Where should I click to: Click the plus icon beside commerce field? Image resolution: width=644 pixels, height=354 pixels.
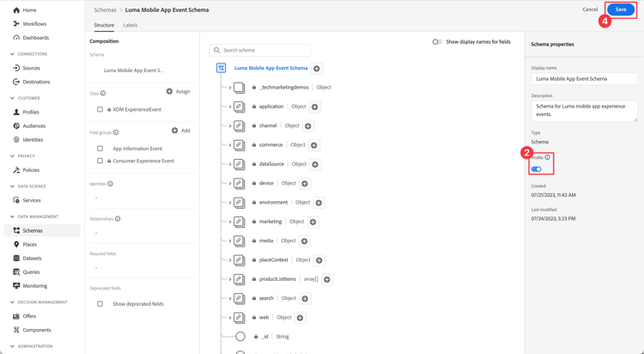(x=314, y=145)
